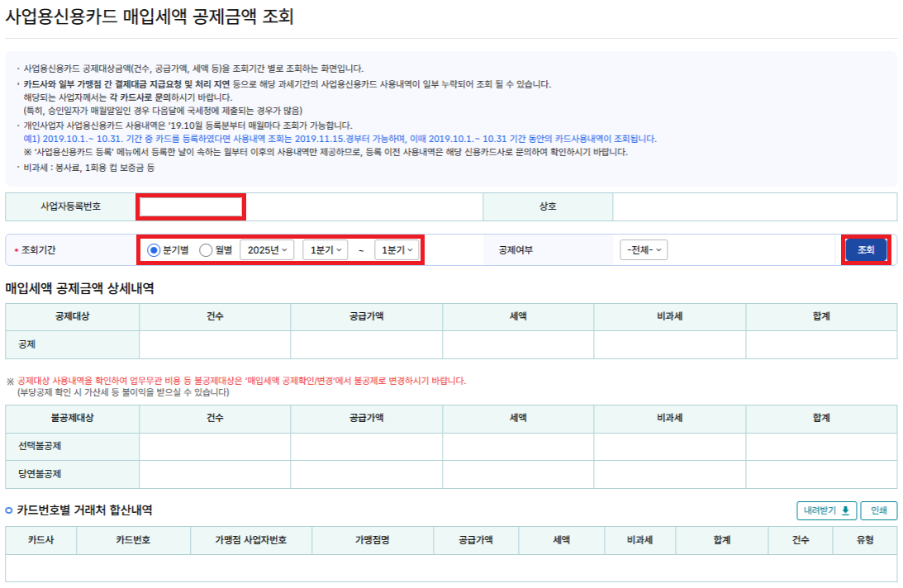
Task: Click the 유형 column header
Action: [x=865, y=540]
